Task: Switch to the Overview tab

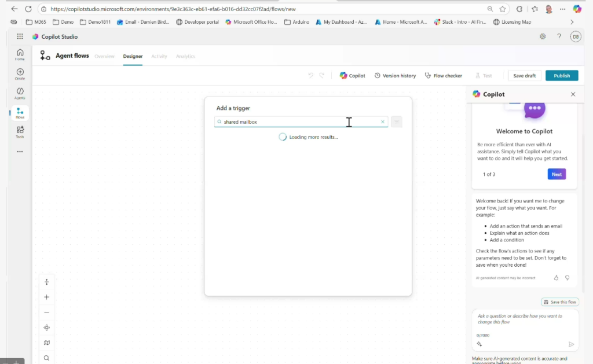Action: (x=104, y=56)
